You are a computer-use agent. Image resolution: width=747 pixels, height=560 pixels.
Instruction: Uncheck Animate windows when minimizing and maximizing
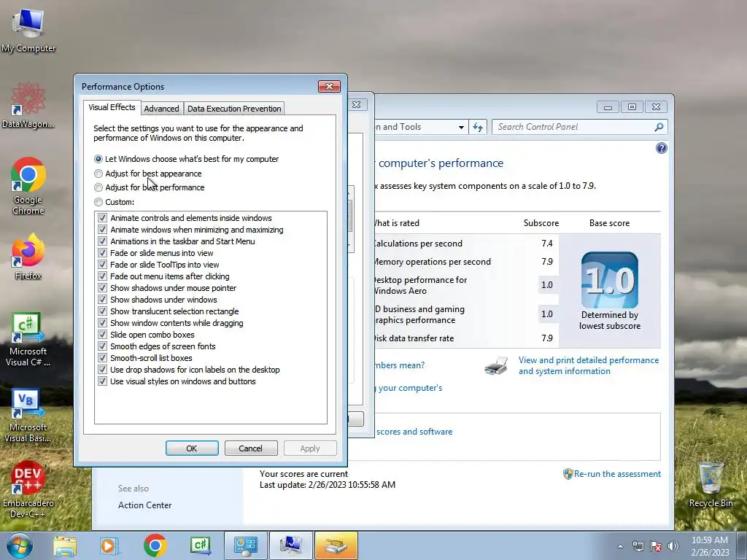point(102,230)
